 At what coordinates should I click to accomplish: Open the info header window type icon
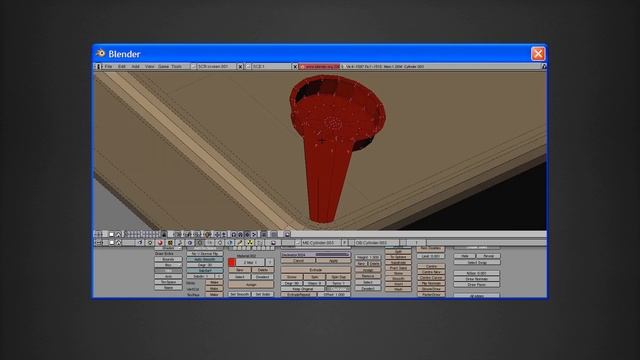click(98, 66)
